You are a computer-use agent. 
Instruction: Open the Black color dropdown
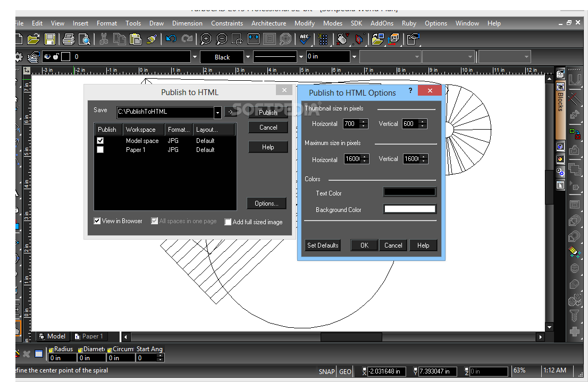click(x=248, y=57)
